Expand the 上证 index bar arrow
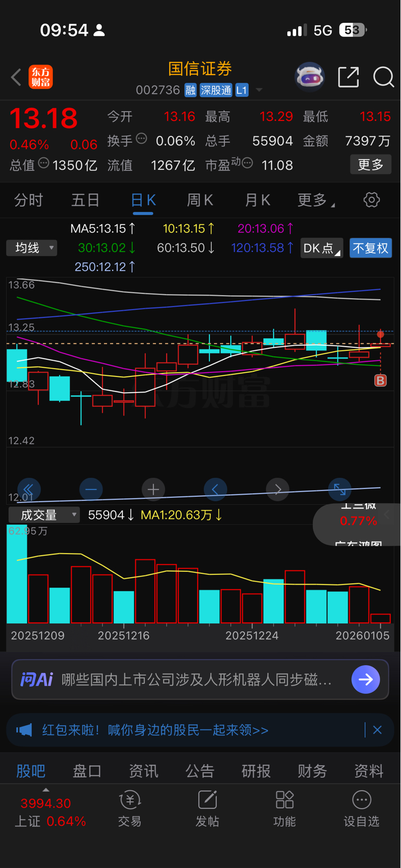Image resolution: width=401 pixels, height=868 pixels. 46,790
